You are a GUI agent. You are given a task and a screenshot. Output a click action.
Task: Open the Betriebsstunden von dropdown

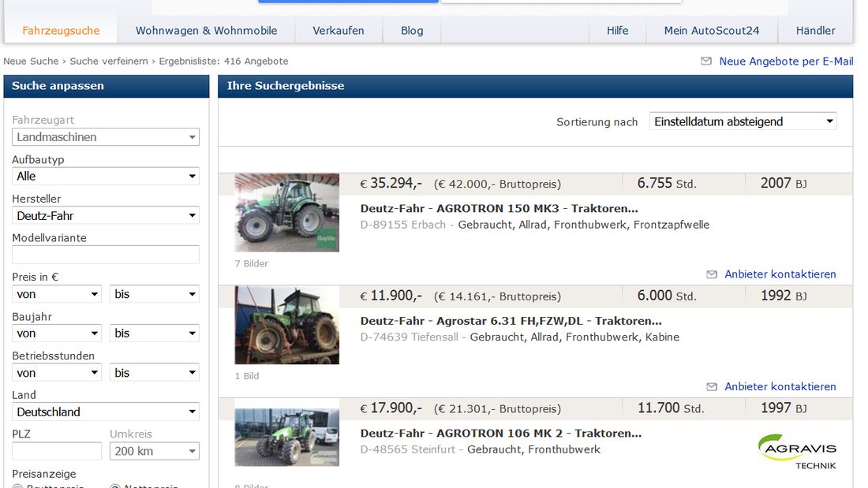click(x=57, y=372)
